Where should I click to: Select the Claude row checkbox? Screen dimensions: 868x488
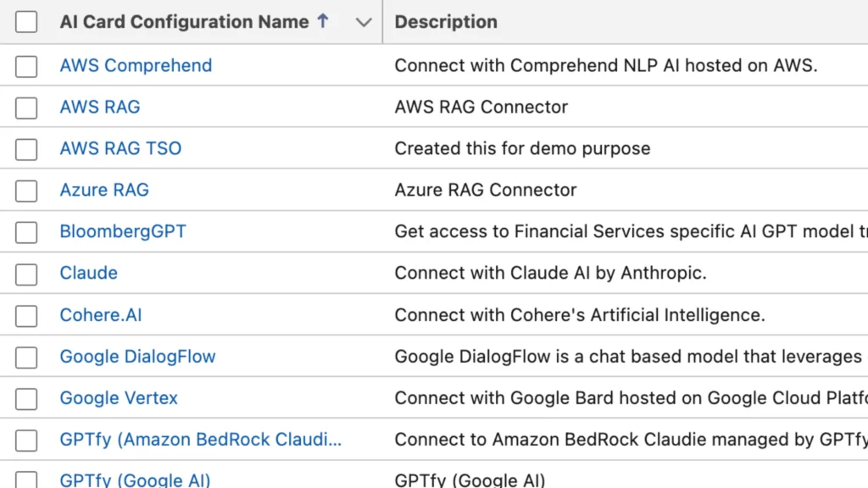[26, 274]
